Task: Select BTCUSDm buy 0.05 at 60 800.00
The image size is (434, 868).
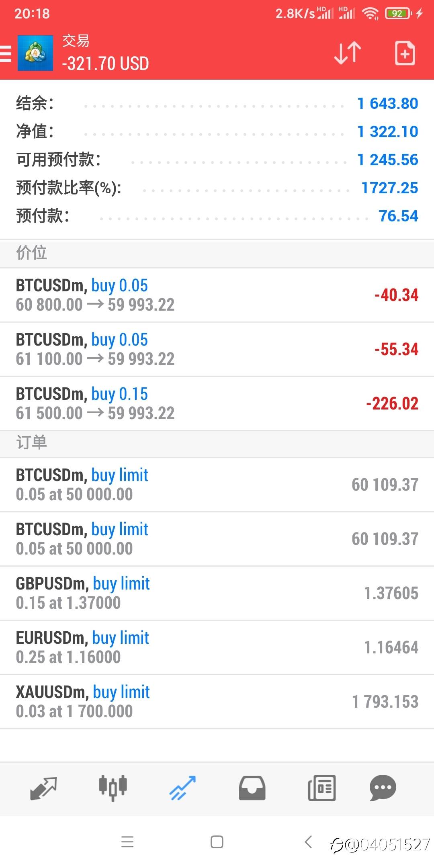Action: coord(217,295)
